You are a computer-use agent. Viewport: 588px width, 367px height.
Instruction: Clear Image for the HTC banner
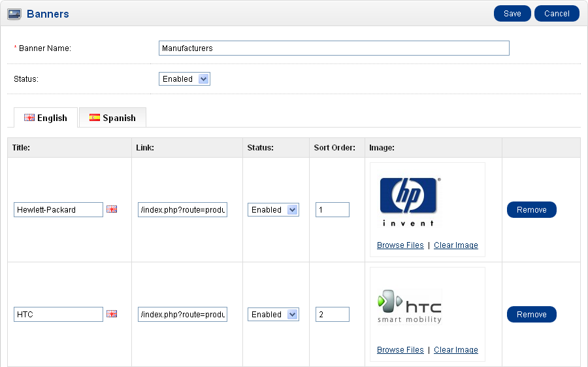[456, 350]
